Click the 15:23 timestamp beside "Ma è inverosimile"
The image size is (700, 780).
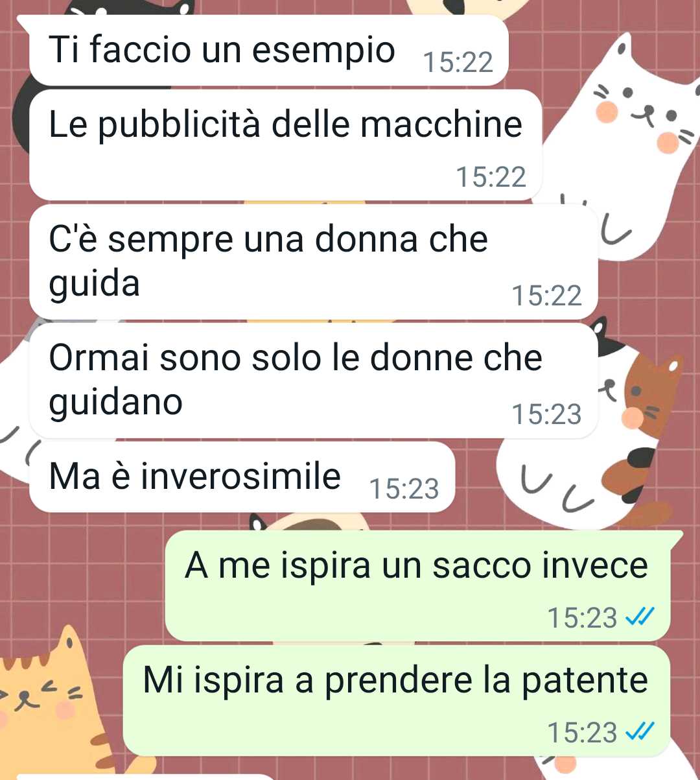[404, 489]
